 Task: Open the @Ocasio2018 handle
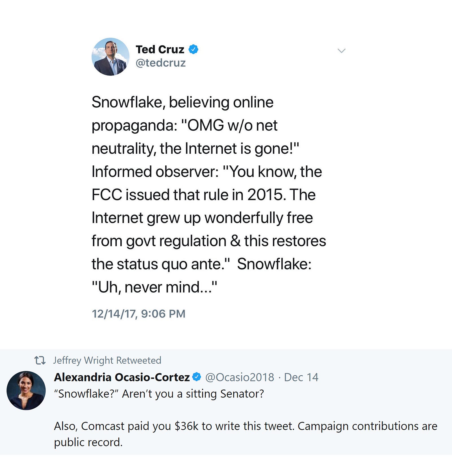click(240, 377)
